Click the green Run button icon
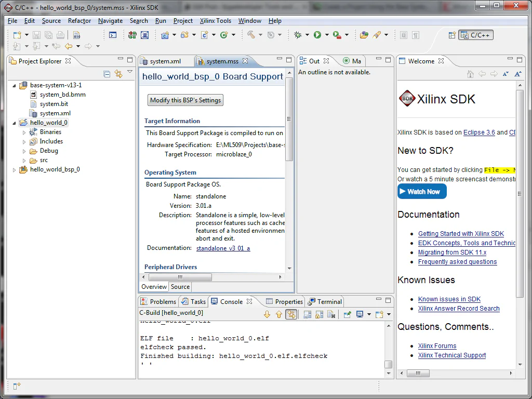 tap(317, 35)
